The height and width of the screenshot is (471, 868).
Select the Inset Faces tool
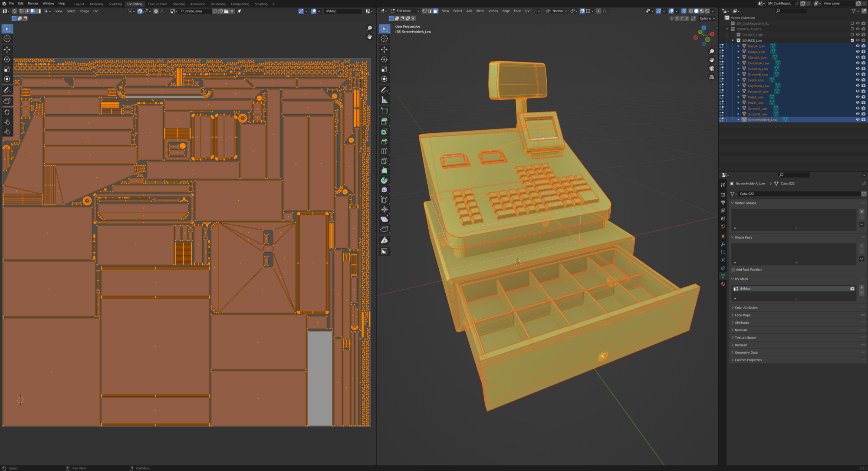[384, 132]
